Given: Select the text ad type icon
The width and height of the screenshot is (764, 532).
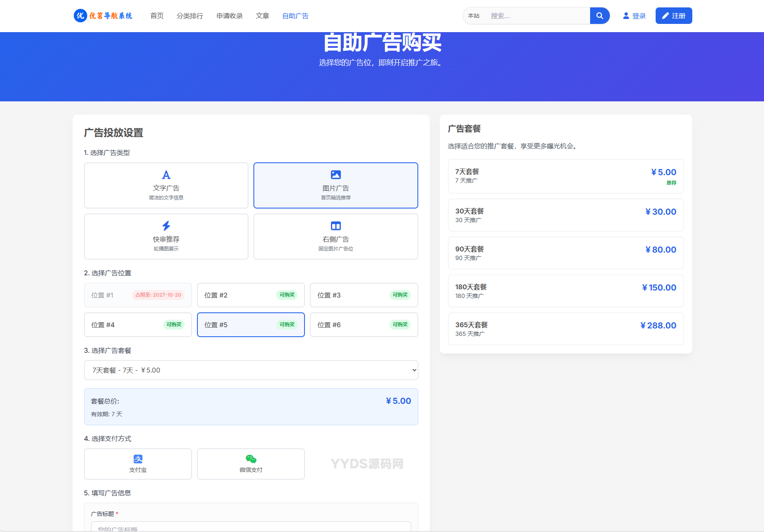Looking at the screenshot, I should click(x=166, y=175).
